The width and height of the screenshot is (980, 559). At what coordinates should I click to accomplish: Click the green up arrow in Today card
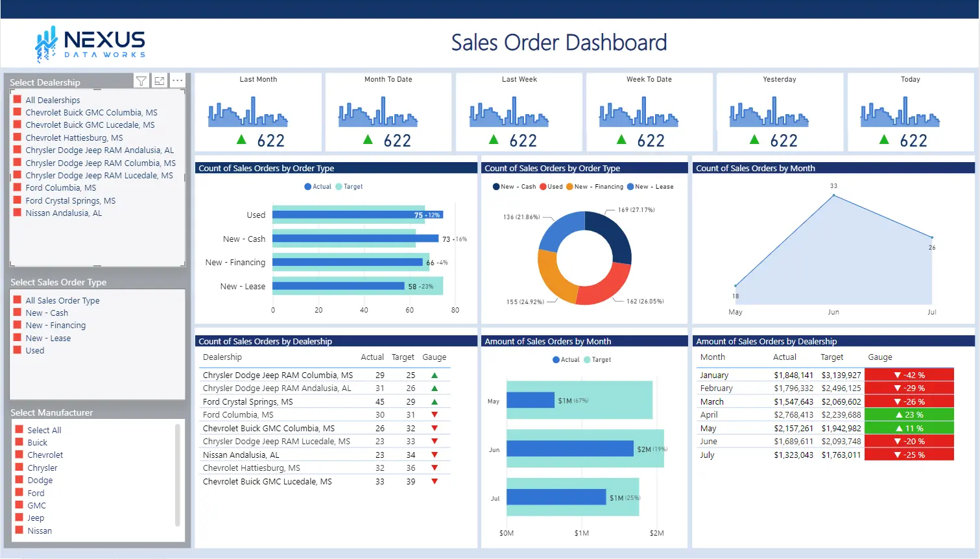[884, 139]
